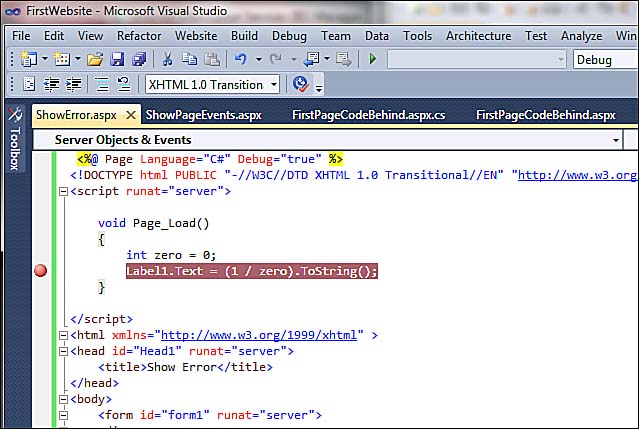The width and height of the screenshot is (639, 429).
Task: Open the Team menu
Action: point(336,36)
